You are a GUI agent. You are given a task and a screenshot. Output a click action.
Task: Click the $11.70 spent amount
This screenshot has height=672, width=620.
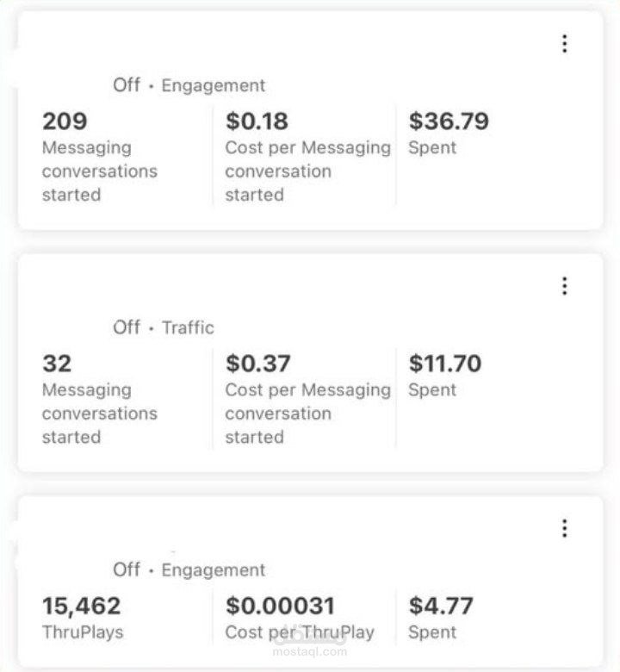click(x=444, y=363)
